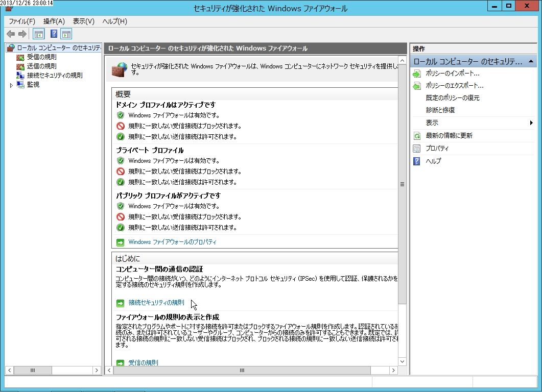Image resolution: width=542 pixels, height=392 pixels.
Task: Open the 表示(V) menu
Action: 84,21
